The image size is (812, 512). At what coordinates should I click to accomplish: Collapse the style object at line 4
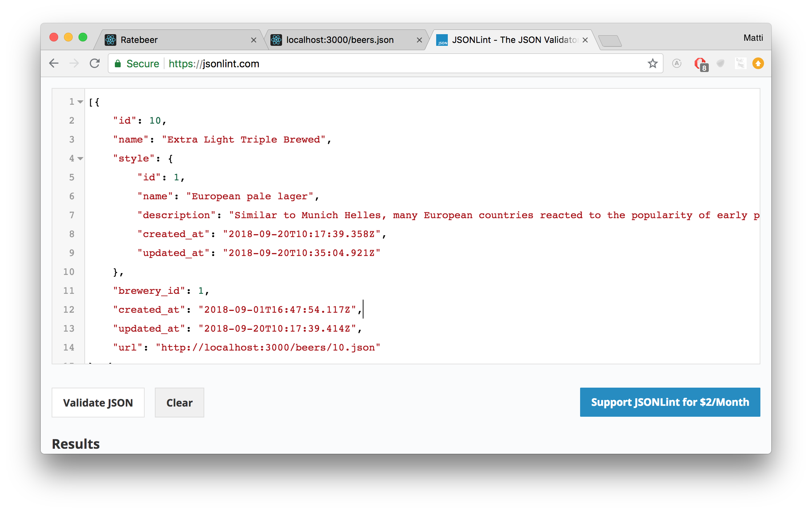click(x=81, y=159)
